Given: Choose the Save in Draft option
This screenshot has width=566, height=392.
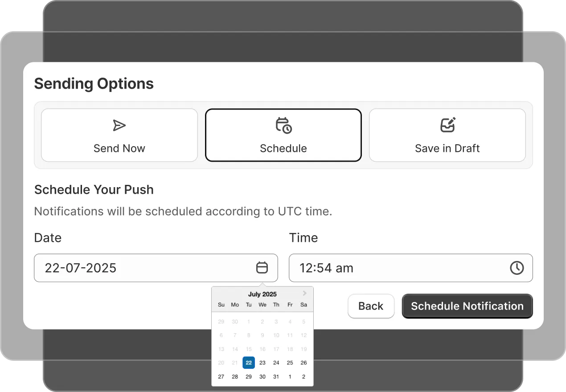Looking at the screenshot, I should (x=447, y=135).
